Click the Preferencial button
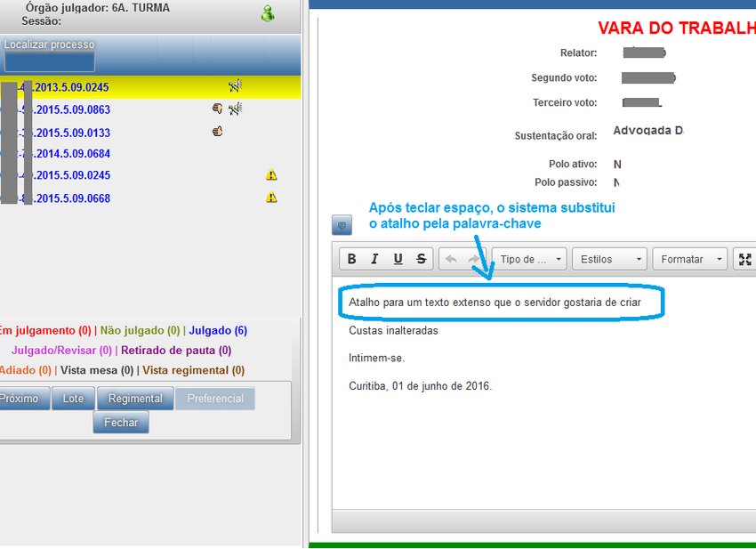 [x=215, y=399]
